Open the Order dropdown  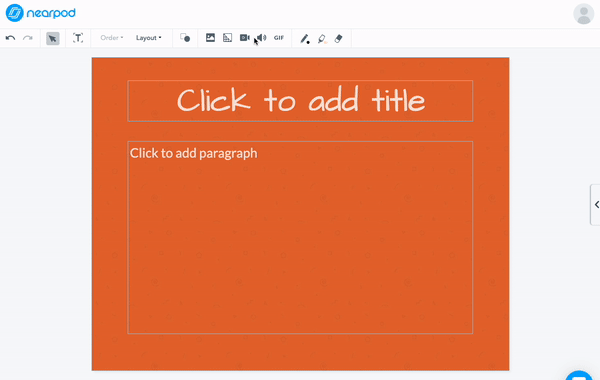tap(111, 38)
